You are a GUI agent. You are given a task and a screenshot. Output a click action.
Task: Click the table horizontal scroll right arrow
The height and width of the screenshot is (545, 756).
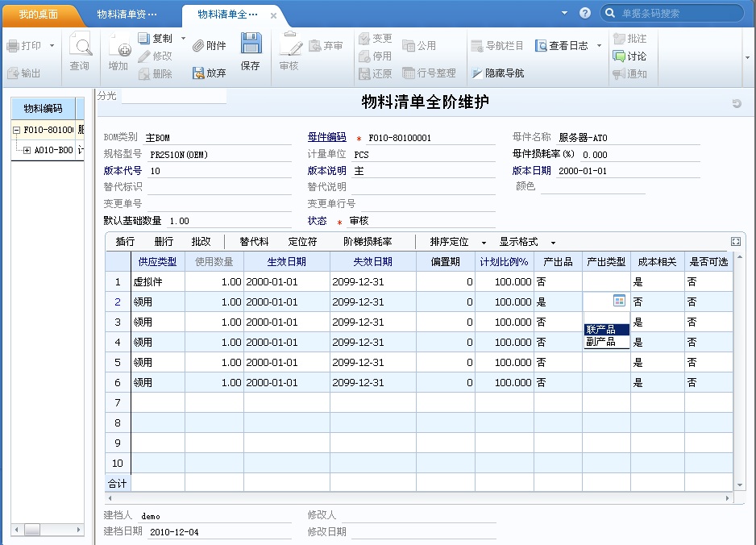tap(727, 498)
